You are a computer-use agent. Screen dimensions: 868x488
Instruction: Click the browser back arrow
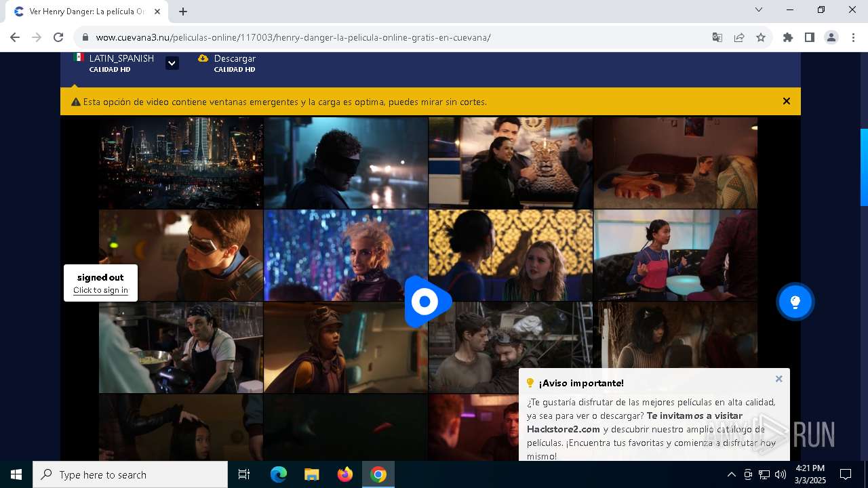pyautogui.click(x=15, y=37)
